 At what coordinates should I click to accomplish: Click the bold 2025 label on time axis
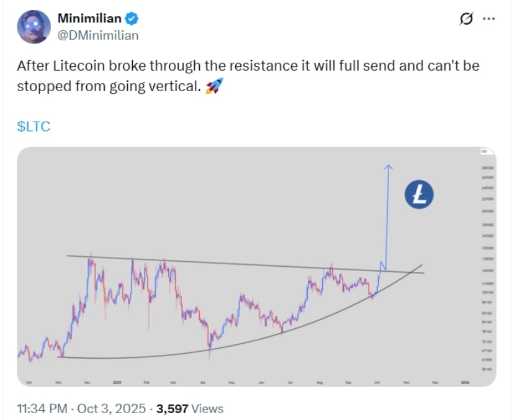point(116,382)
